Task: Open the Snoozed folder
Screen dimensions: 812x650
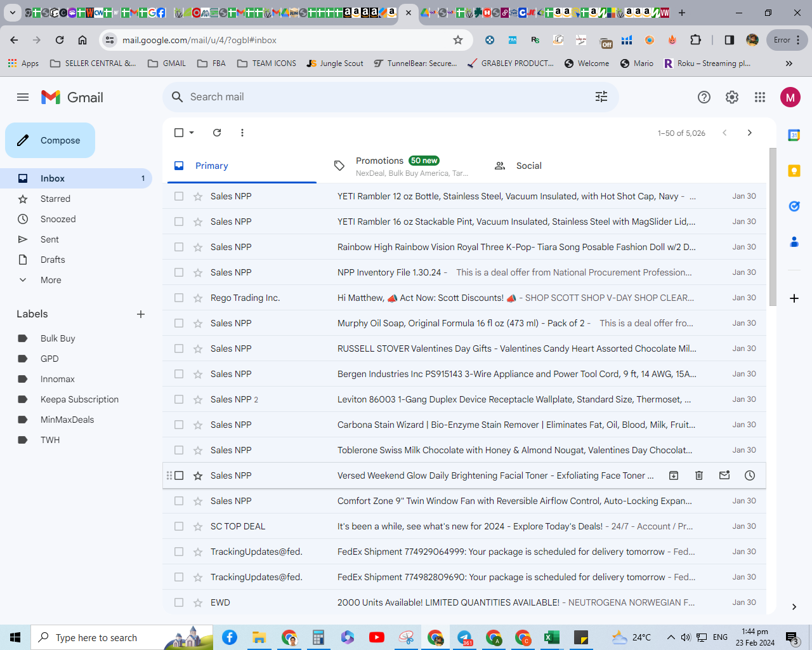Action: tap(76, 219)
